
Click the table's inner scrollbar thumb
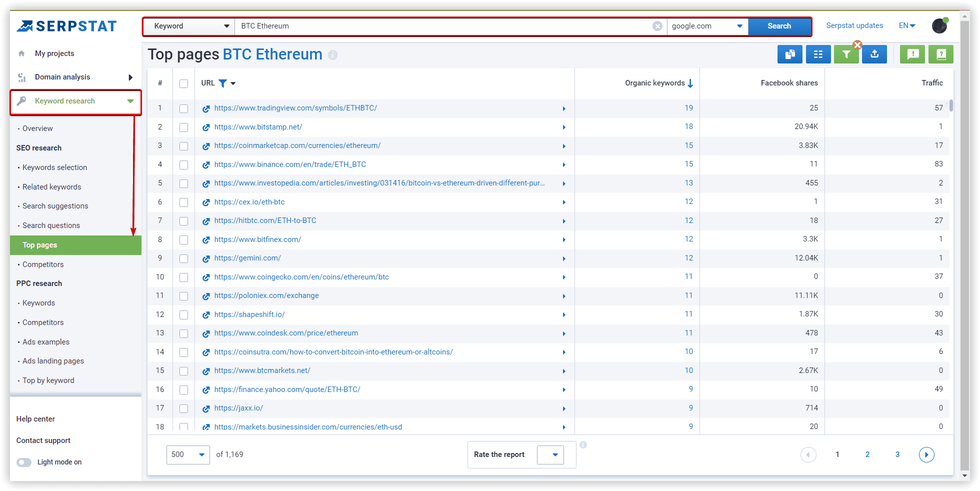(x=951, y=105)
